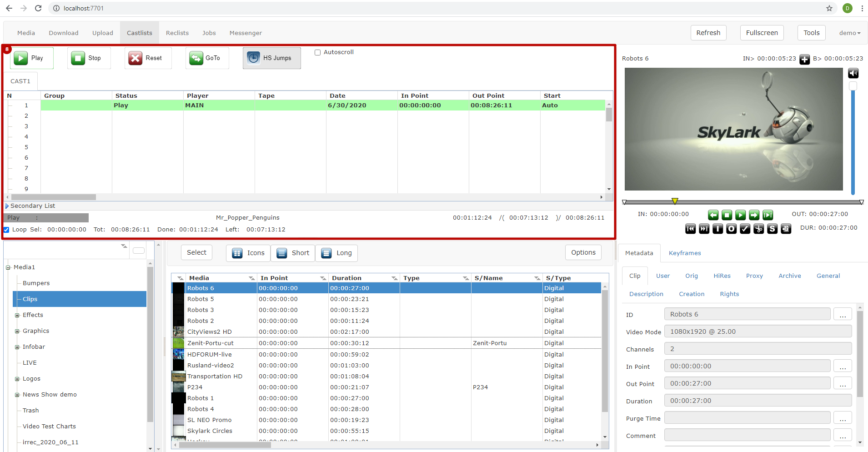Open the CAST1 castlist tab

point(20,81)
